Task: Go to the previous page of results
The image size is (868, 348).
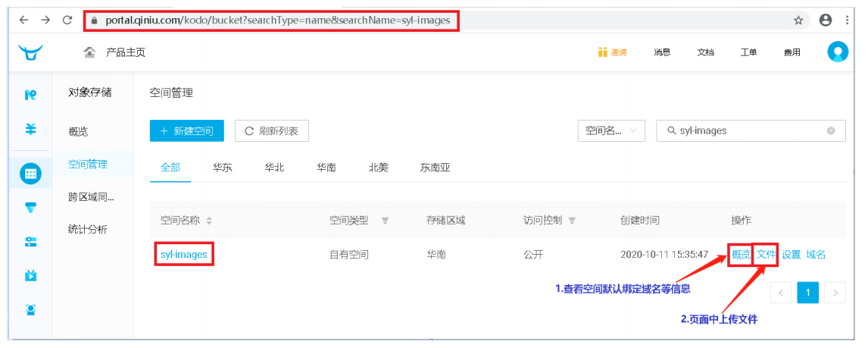Action: (781, 293)
